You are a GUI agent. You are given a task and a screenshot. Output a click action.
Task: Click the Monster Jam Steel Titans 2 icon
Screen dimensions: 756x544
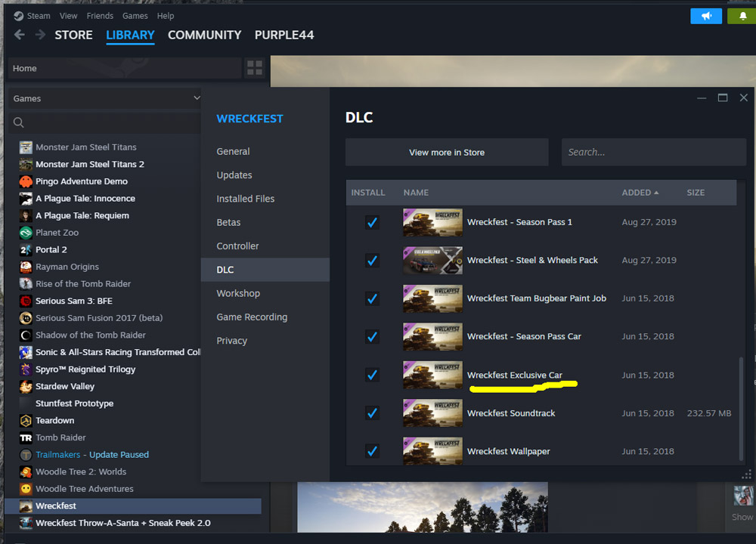[x=26, y=164]
